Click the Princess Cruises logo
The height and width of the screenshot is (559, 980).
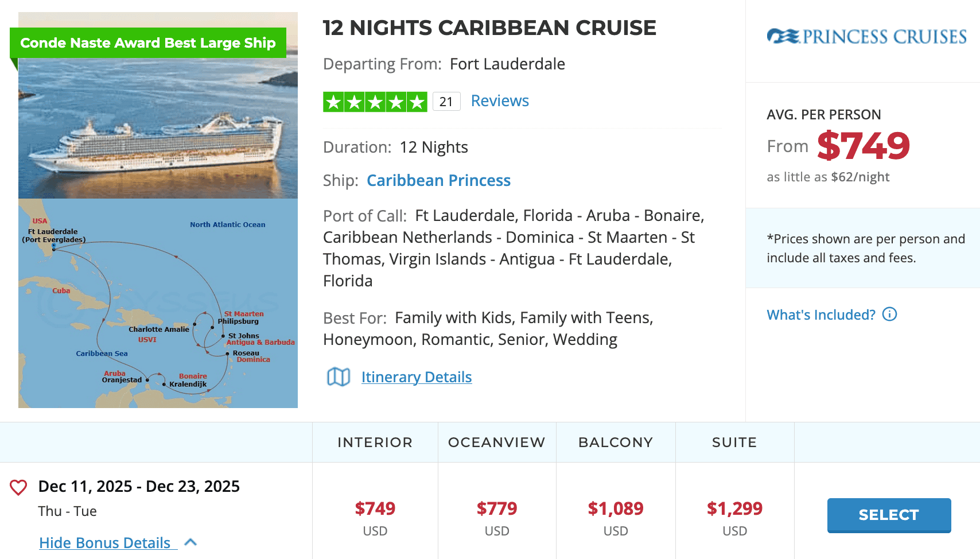tap(866, 37)
